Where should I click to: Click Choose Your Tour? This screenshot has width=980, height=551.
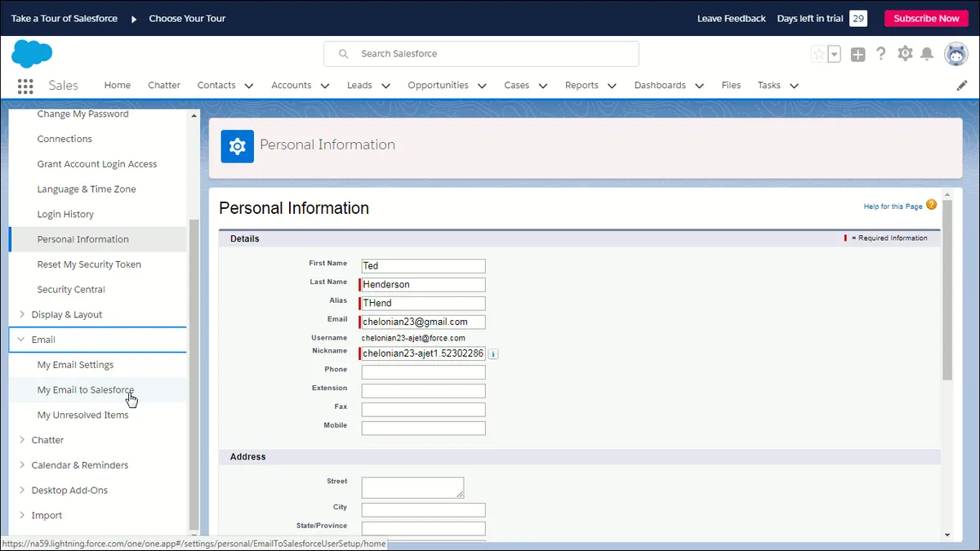click(x=187, y=18)
